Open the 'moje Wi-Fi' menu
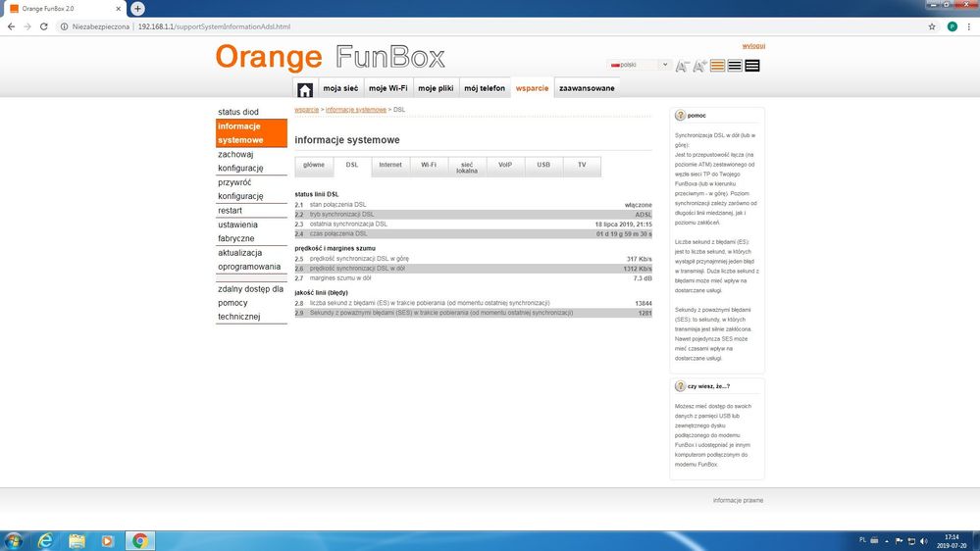The image size is (980, 551). 388,88
